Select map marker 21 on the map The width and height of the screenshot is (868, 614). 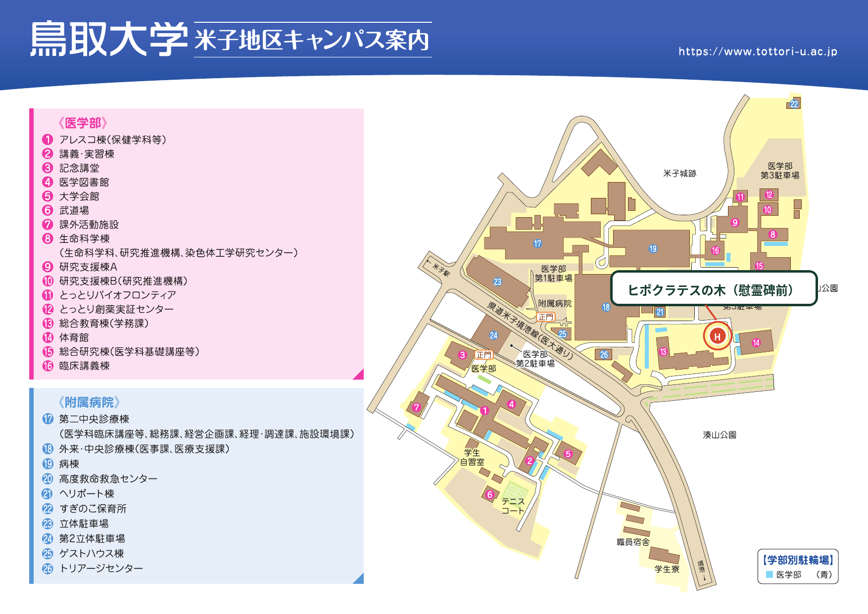(660, 312)
